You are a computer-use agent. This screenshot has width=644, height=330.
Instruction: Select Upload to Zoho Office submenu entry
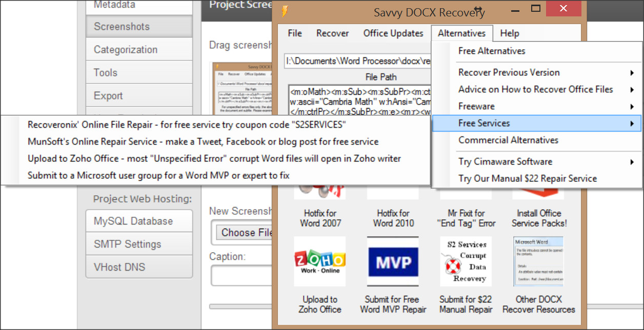215,158
